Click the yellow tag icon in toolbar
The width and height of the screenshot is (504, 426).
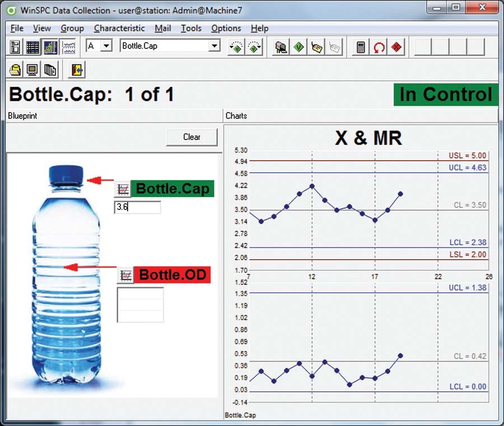[316, 47]
